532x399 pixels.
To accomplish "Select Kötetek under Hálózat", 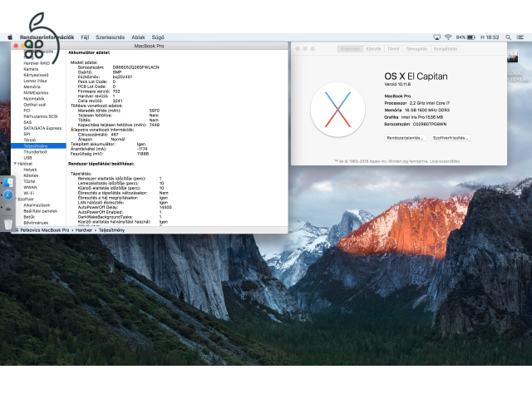I will pos(31,175).
